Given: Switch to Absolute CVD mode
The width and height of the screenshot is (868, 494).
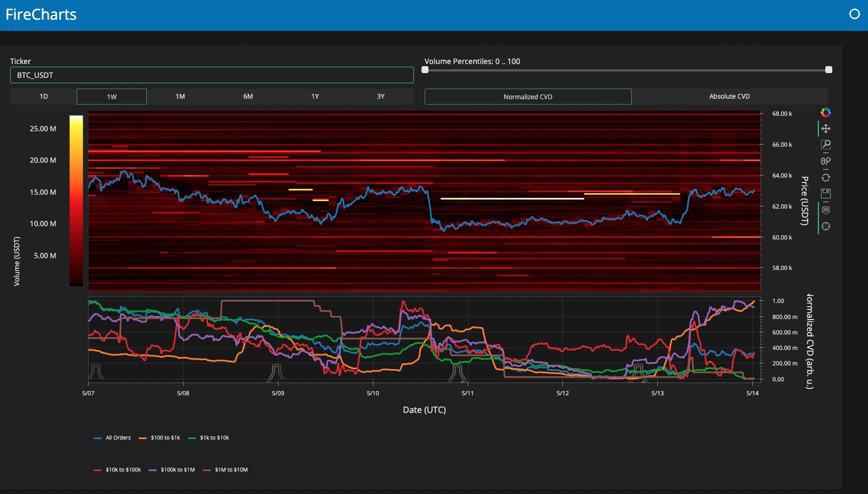Looking at the screenshot, I should pos(729,97).
